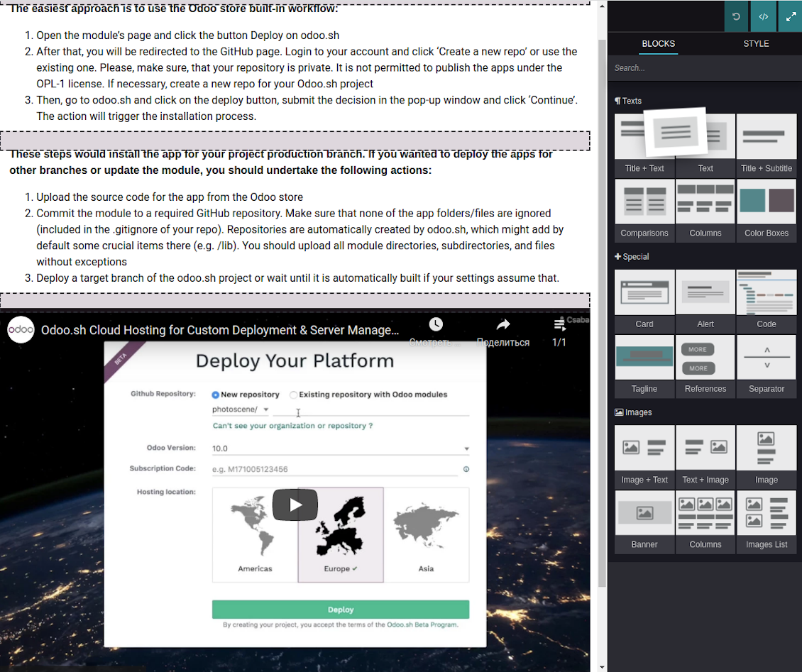Viewport: 802px width, 672px height.
Task: Select Americas hosting location
Action: tap(255, 534)
